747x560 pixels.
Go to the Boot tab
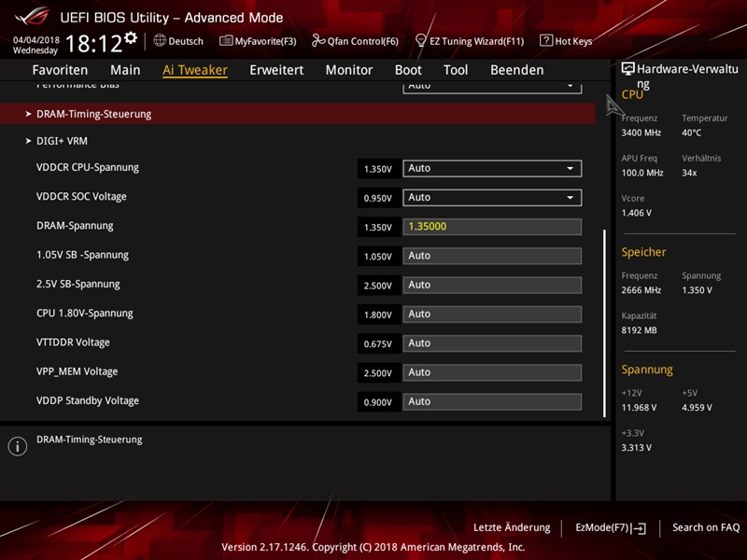[x=408, y=70]
